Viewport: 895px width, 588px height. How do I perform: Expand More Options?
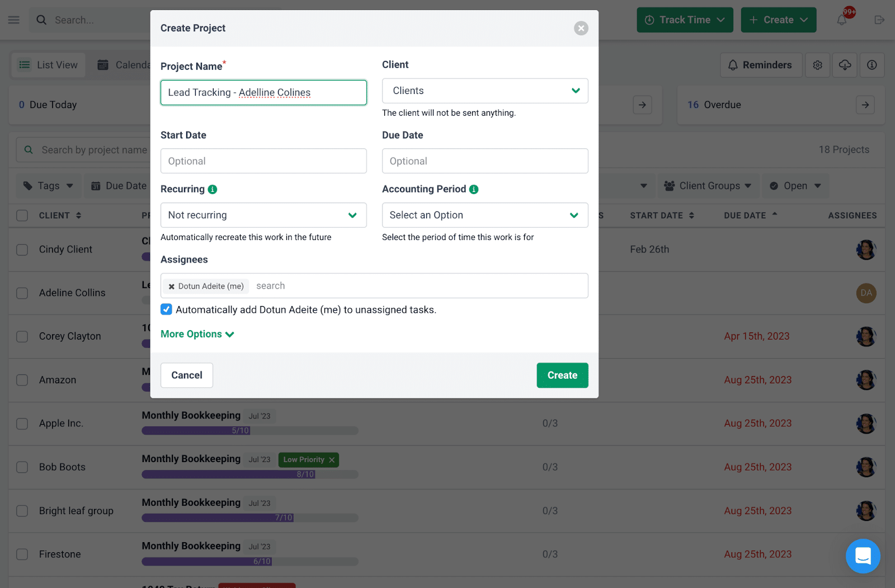pos(197,334)
